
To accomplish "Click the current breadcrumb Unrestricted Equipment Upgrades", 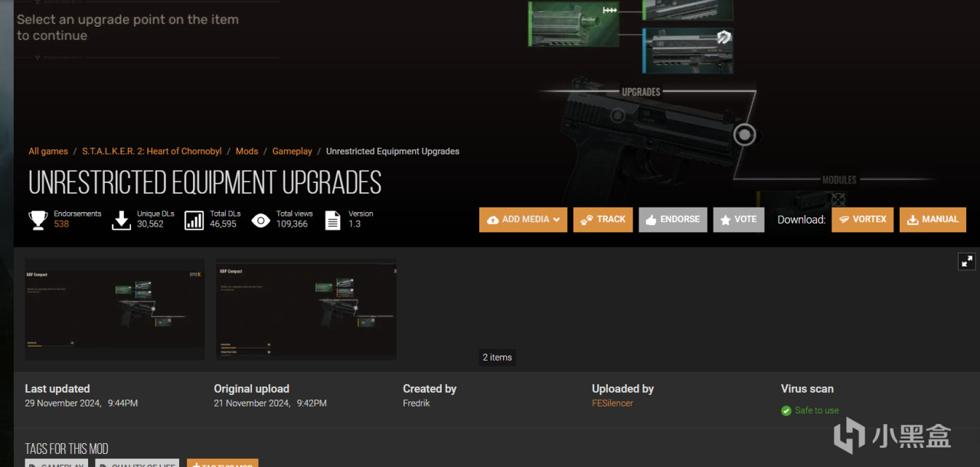I will click(x=393, y=152).
